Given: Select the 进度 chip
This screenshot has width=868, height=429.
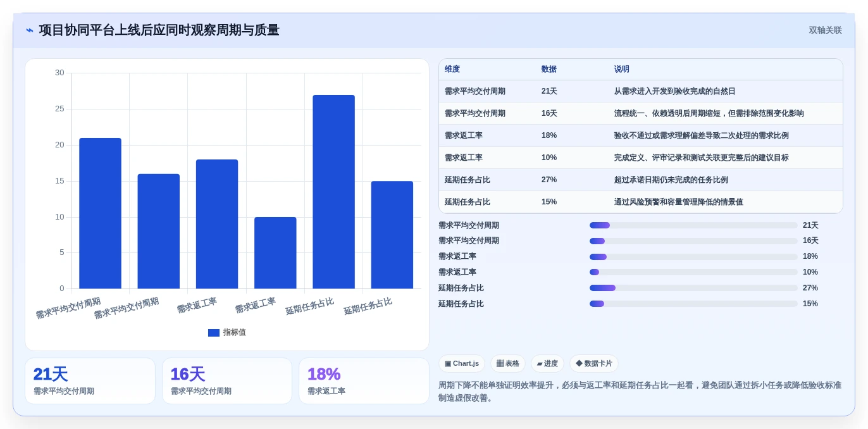Looking at the screenshot, I should point(547,363).
